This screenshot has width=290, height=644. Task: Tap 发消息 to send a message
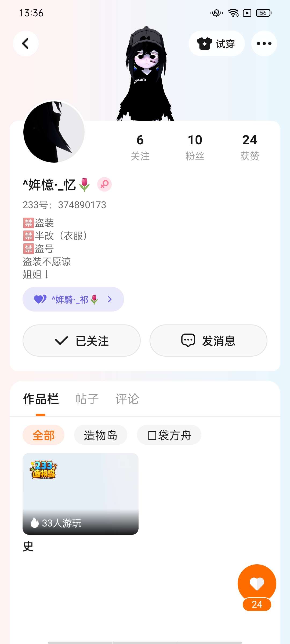[x=208, y=341]
